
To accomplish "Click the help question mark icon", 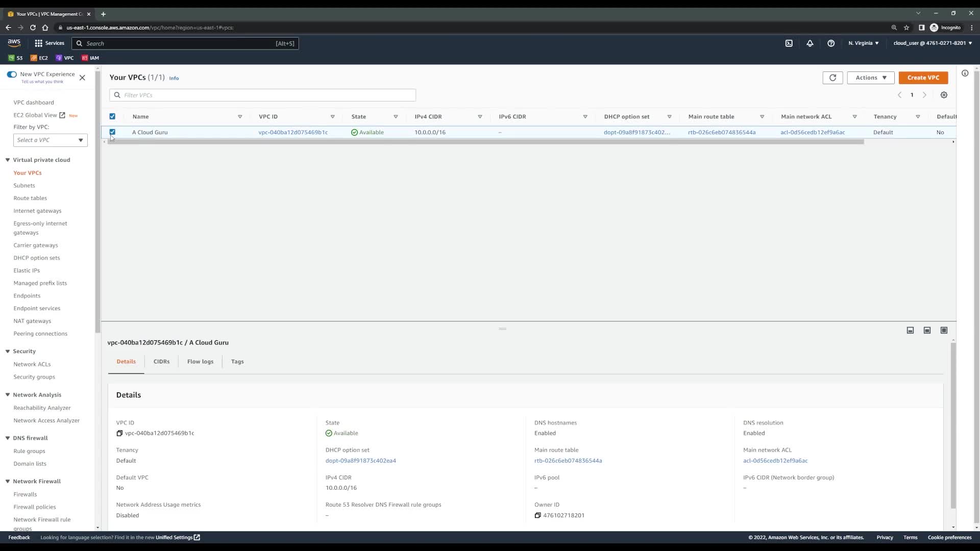I will (x=831, y=43).
